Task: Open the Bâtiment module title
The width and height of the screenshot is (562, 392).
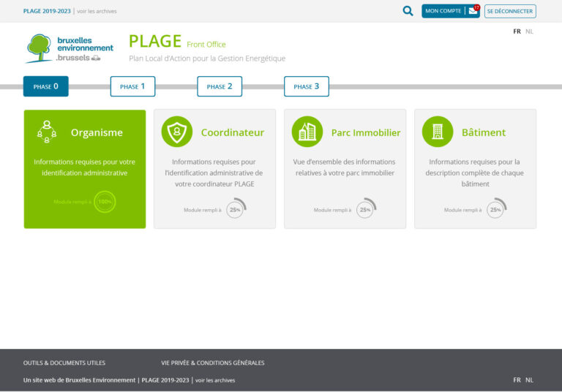Action: pos(484,132)
